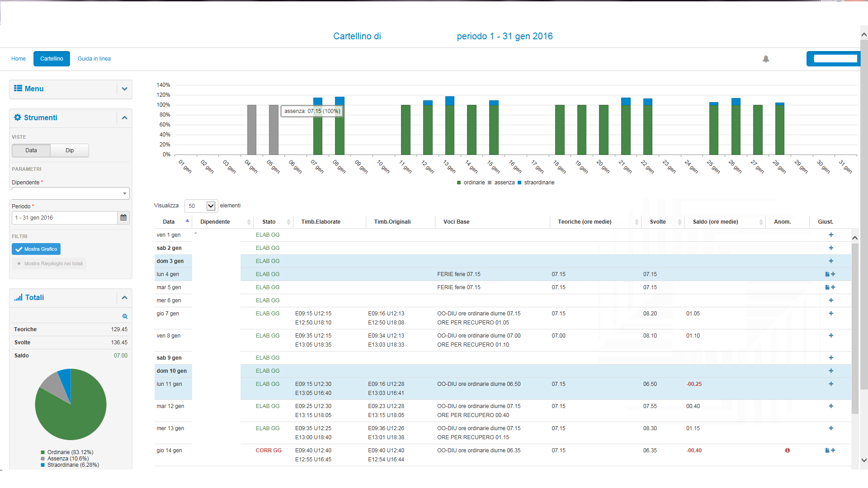Sort by Saldo (ore medie) column

click(x=725, y=222)
